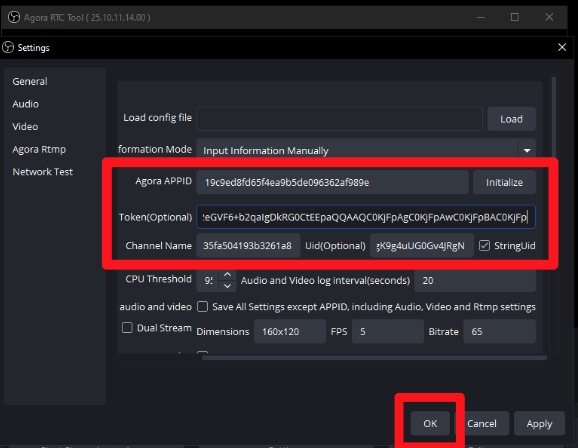The height and width of the screenshot is (448, 578).
Task: Click the Agora APPID input field
Action: point(332,182)
